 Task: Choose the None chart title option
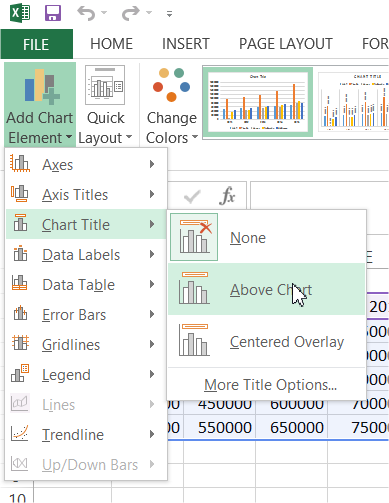(248, 238)
